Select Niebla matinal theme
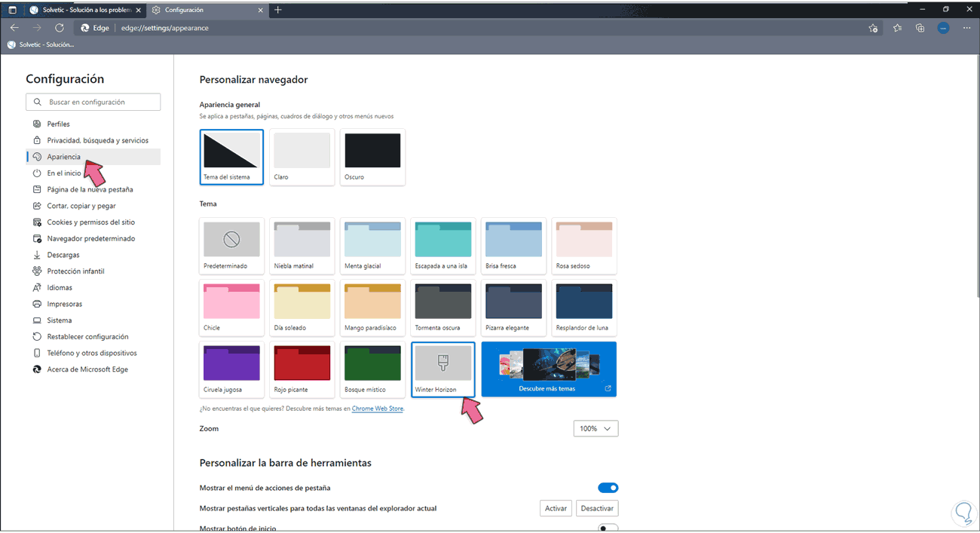 pos(302,246)
